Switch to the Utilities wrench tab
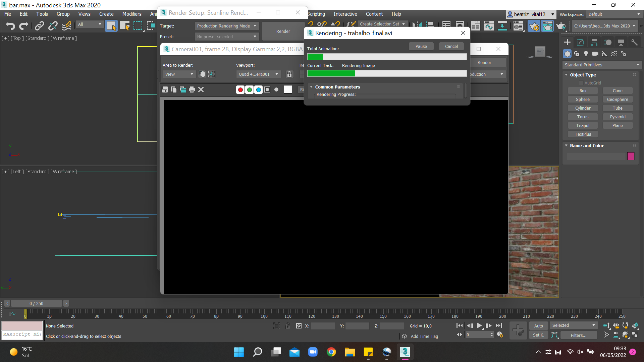644x362 pixels. pyautogui.click(x=634, y=42)
